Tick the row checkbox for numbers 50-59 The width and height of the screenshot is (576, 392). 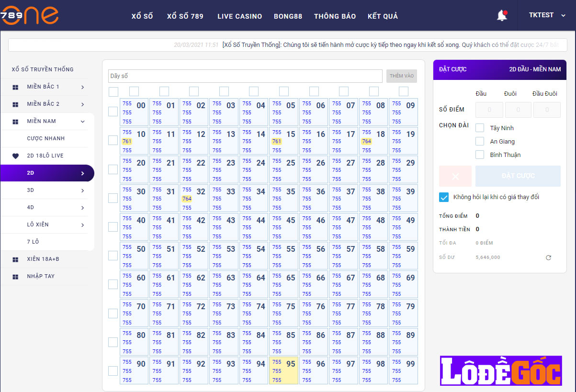113,256
